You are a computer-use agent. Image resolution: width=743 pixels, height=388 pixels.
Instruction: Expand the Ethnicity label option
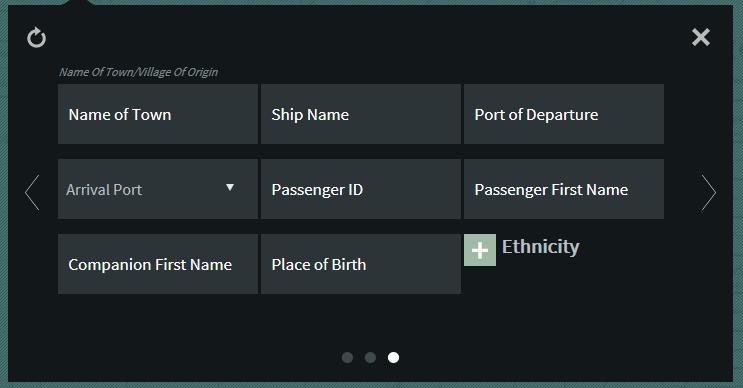click(x=541, y=247)
